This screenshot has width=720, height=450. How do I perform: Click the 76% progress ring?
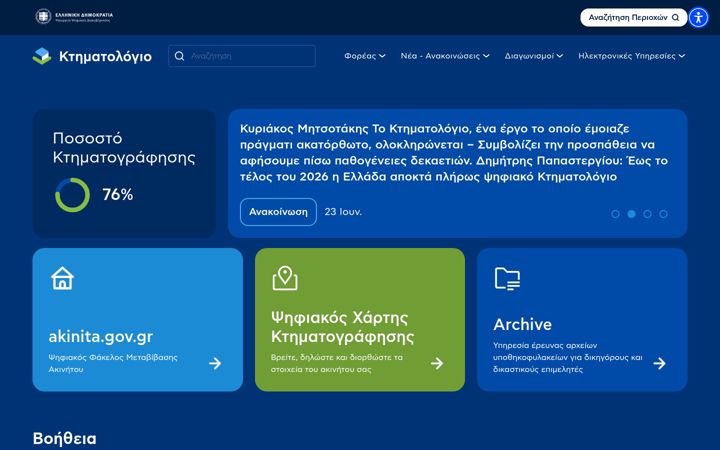(x=73, y=195)
